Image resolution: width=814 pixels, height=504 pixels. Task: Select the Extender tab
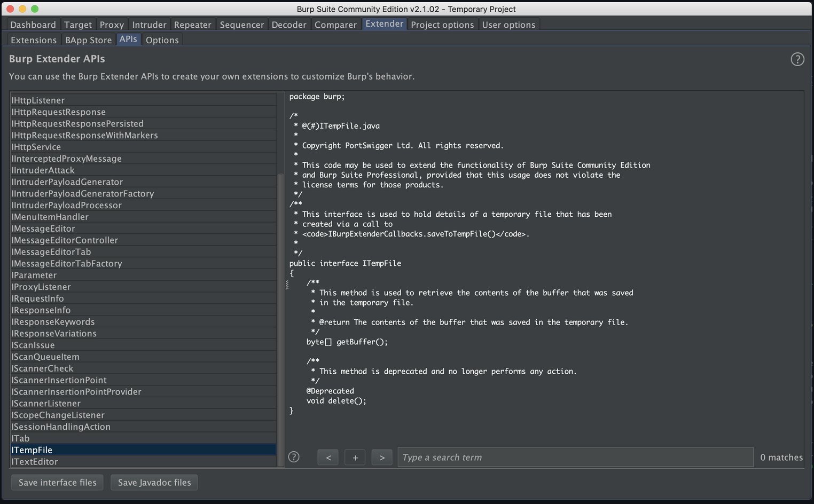[384, 24]
